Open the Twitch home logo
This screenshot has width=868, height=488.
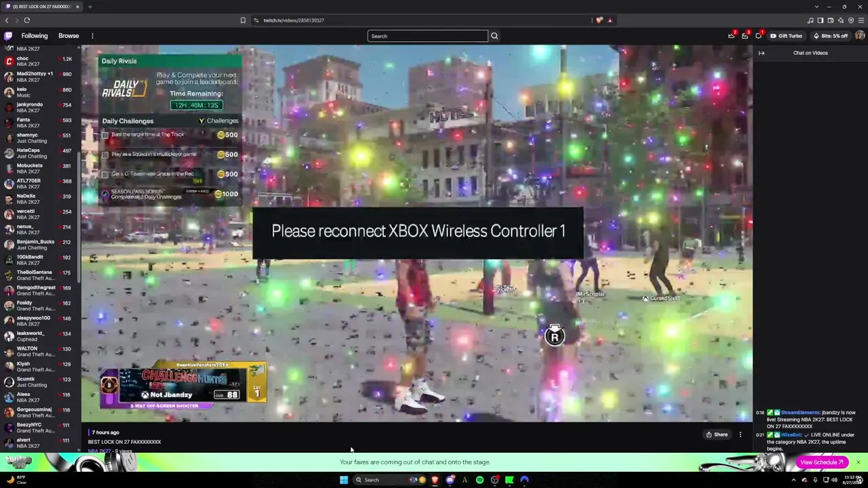pos(8,36)
